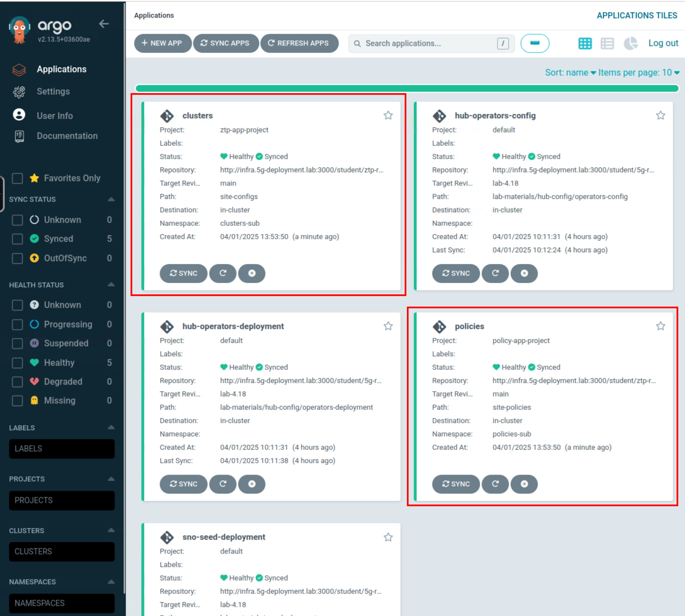Click the New App button

[162, 43]
